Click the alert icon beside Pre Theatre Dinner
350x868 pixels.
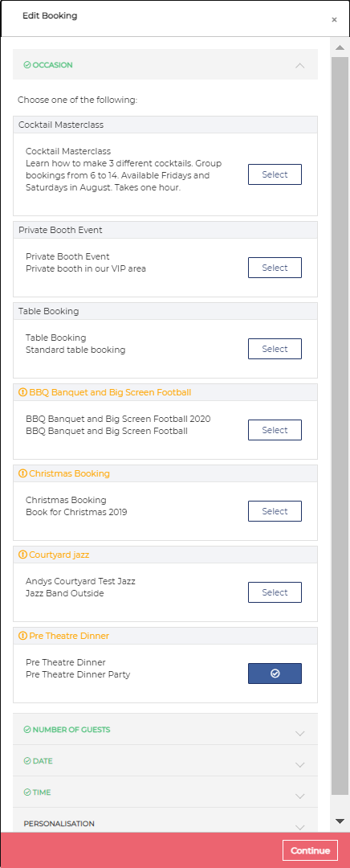[22, 636]
